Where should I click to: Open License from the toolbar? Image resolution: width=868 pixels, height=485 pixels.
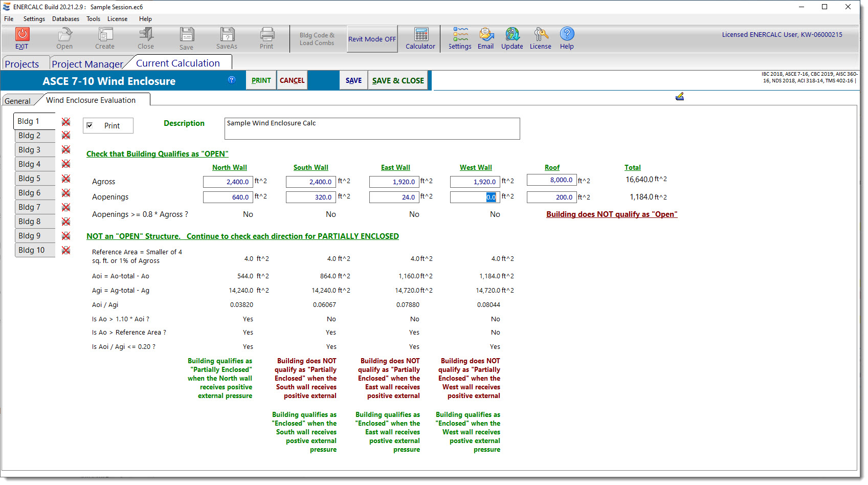[x=540, y=34]
